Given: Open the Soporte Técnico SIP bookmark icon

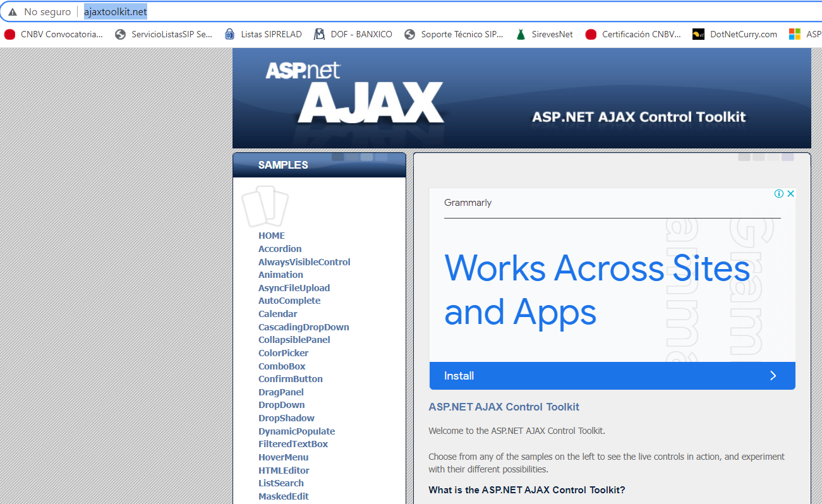Looking at the screenshot, I should [410, 35].
